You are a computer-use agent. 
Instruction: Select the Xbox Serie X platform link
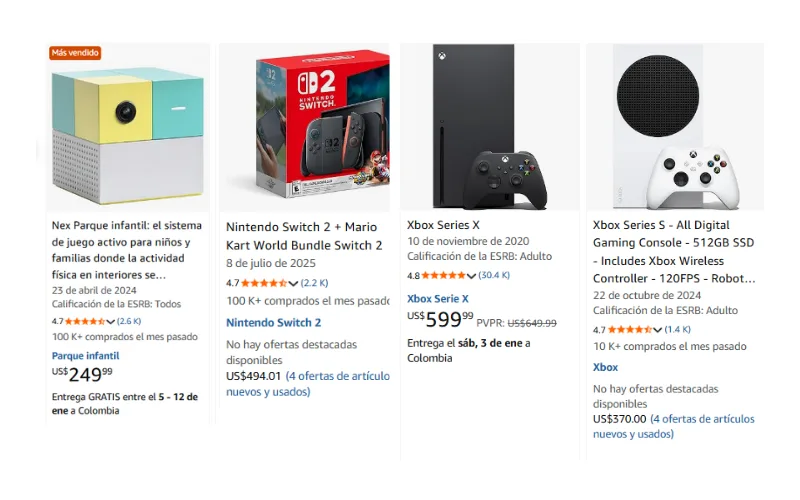coord(437,298)
